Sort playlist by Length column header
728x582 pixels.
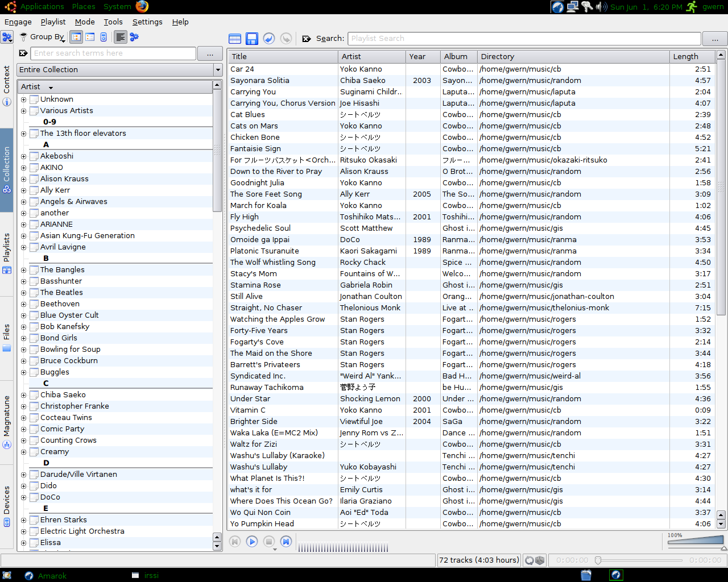(692, 57)
